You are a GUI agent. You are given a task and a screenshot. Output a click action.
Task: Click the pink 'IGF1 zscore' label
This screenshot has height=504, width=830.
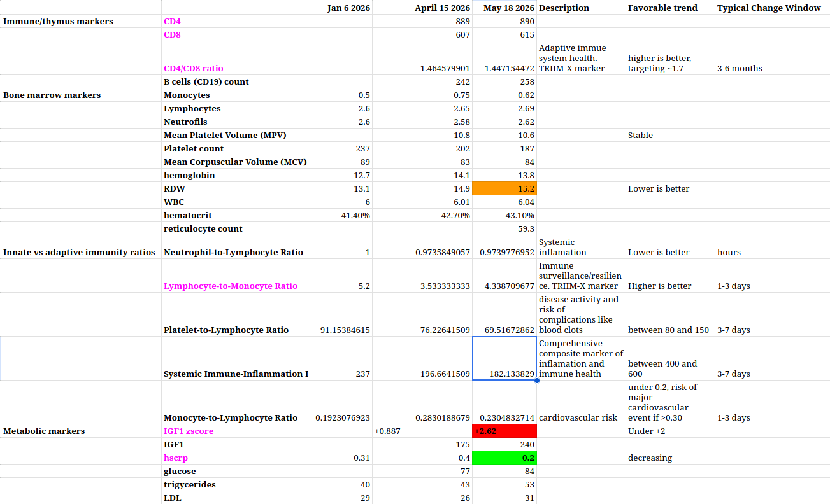pyautogui.click(x=234, y=431)
